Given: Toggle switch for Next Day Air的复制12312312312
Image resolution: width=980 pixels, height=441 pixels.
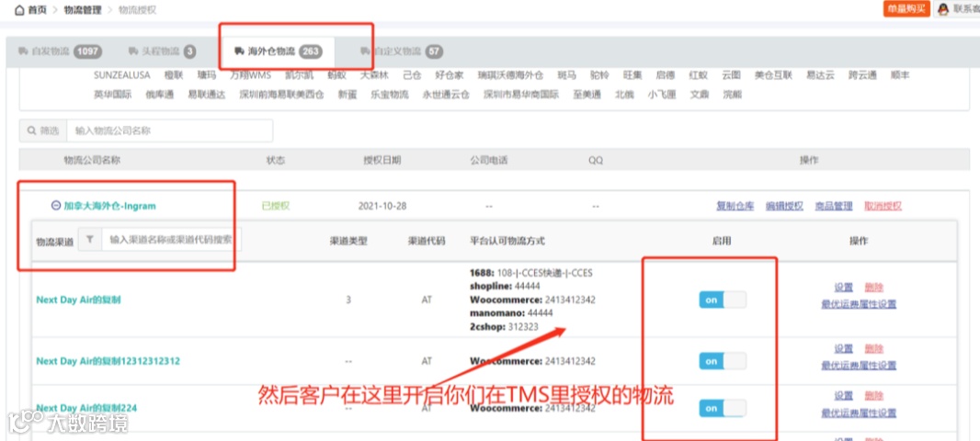Looking at the screenshot, I should 723,361.
